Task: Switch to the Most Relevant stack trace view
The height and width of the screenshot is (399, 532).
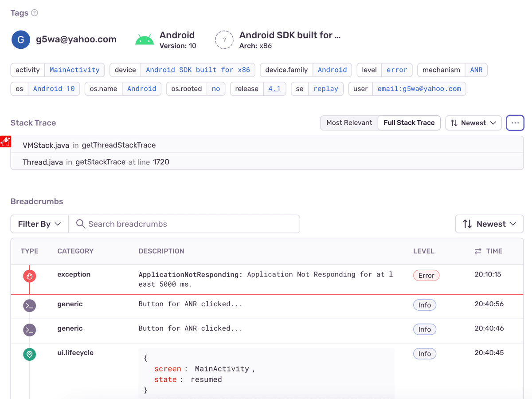Action: point(350,123)
